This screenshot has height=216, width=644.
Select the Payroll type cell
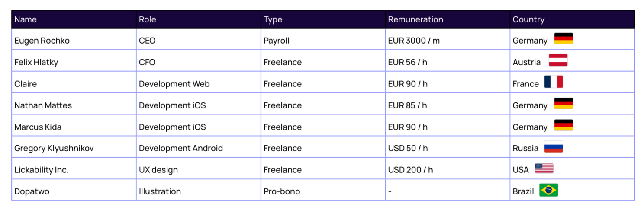(x=277, y=41)
